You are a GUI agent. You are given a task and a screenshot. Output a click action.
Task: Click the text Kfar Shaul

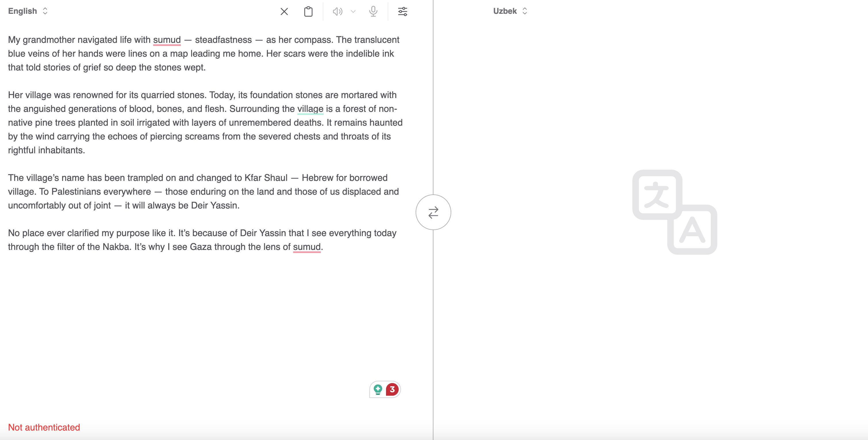pyautogui.click(x=266, y=178)
